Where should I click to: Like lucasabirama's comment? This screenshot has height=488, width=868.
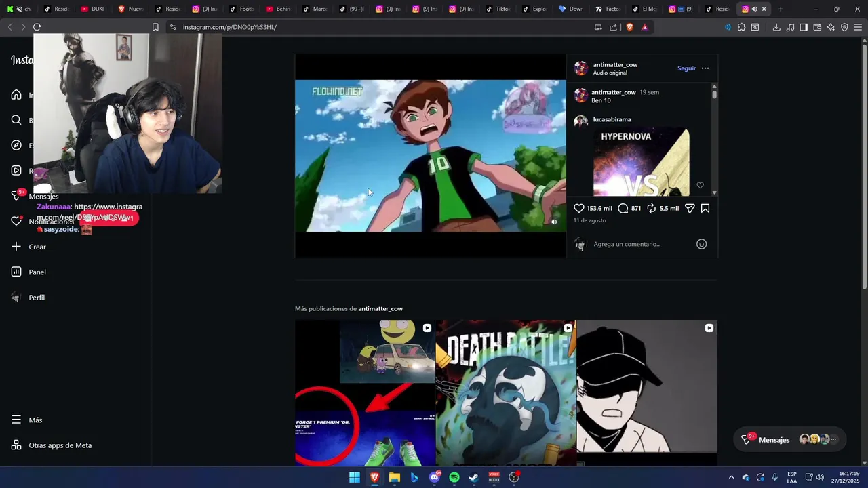tap(701, 185)
